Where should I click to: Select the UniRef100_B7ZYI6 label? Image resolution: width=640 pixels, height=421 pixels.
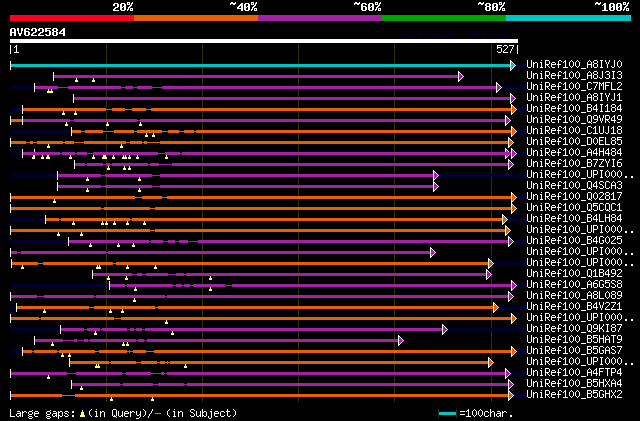point(574,163)
